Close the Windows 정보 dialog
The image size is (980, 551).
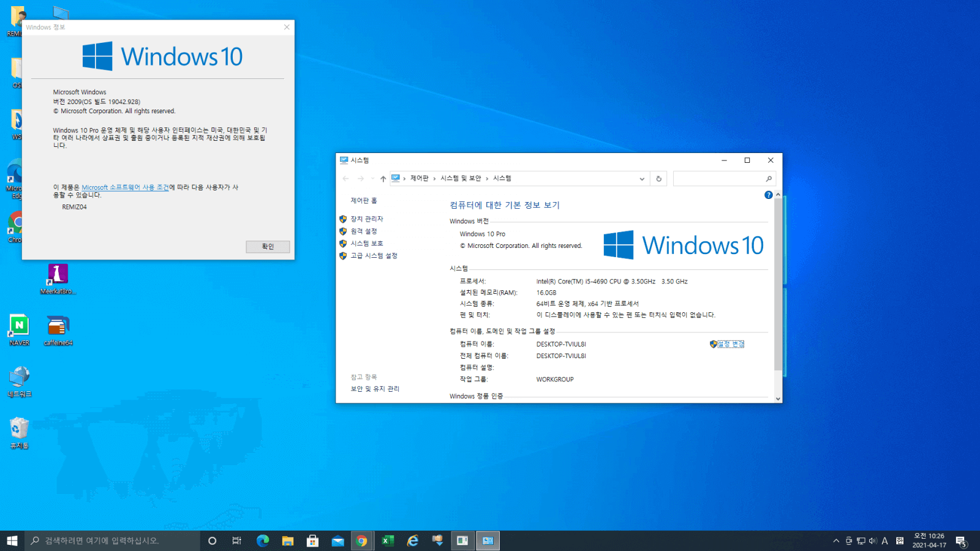[287, 27]
